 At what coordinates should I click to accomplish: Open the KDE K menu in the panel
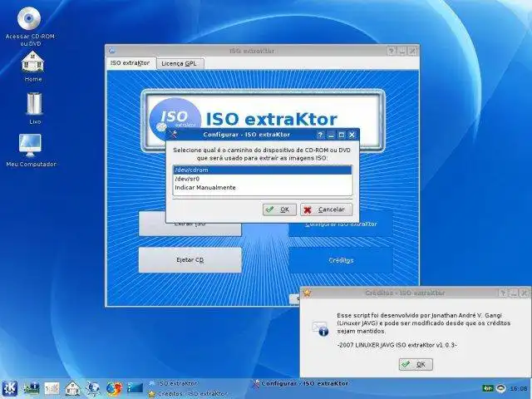coord(9,389)
